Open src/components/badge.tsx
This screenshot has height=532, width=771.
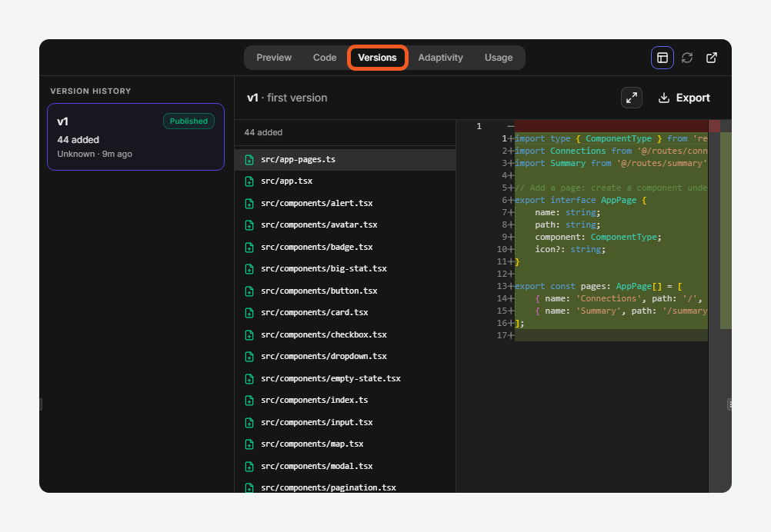[x=345, y=247]
